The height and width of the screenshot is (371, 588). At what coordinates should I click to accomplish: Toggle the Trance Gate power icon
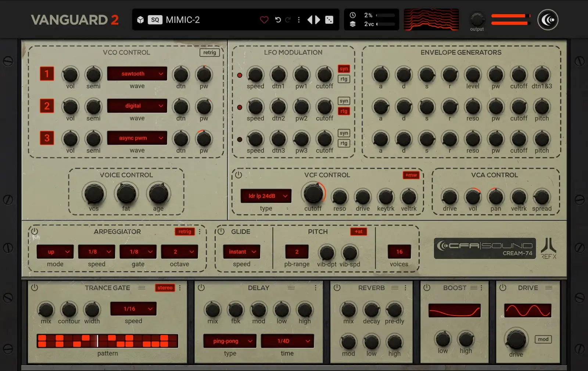35,288
